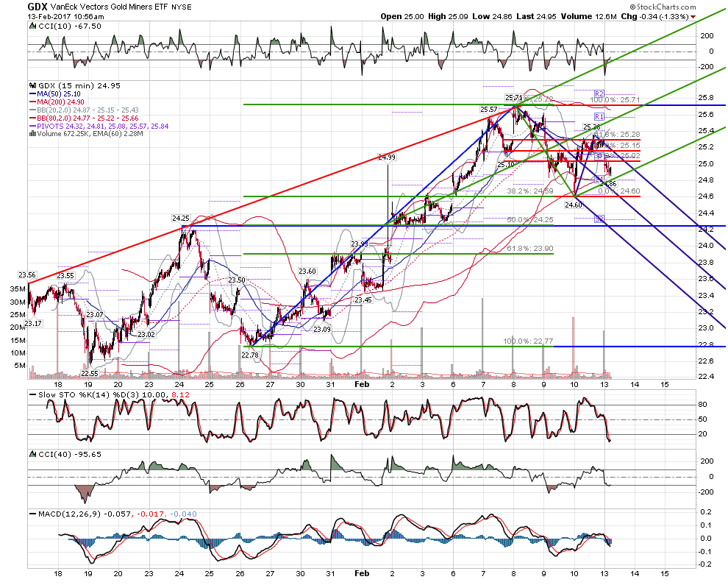This screenshot has height=585, width=728.
Task: Click the 25.57 peak price label
Action: click(x=489, y=109)
